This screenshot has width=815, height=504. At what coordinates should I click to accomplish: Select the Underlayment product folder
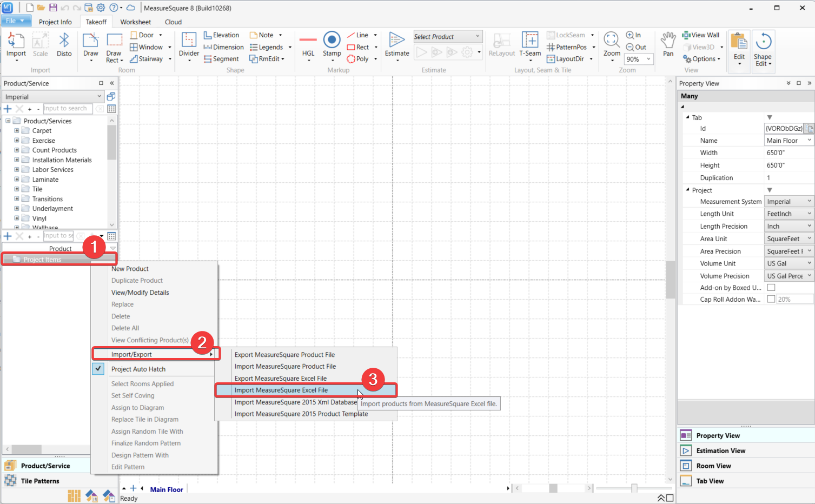point(52,208)
